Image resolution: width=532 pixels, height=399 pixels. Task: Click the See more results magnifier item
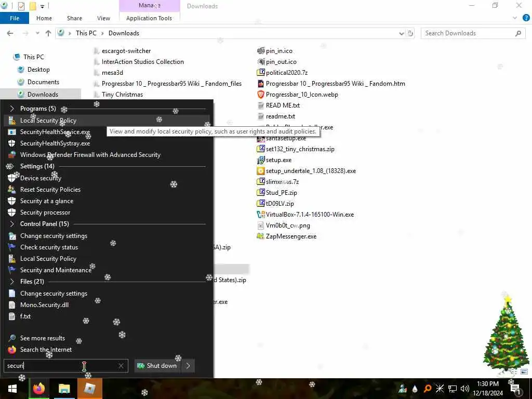tap(36, 338)
